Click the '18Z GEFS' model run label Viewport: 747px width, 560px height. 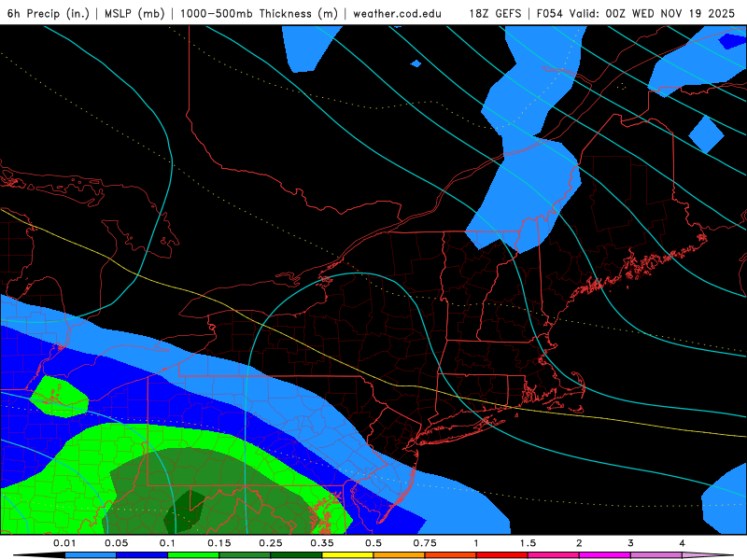pyautogui.click(x=495, y=13)
